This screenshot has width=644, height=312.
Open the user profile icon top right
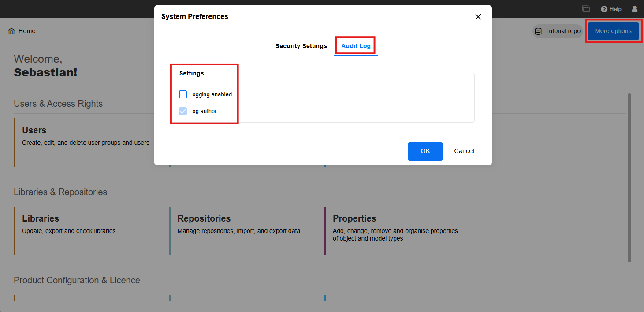click(634, 9)
